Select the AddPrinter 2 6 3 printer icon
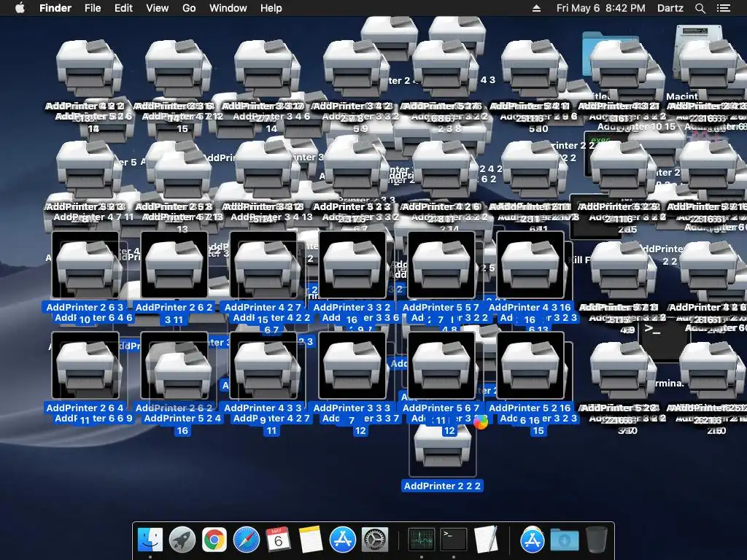The width and height of the screenshot is (747, 560). [x=85, y=265]
